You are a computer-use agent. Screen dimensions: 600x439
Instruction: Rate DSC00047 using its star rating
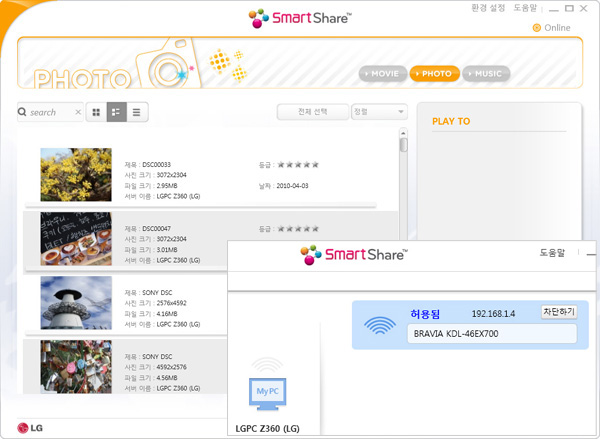point(298,228)
